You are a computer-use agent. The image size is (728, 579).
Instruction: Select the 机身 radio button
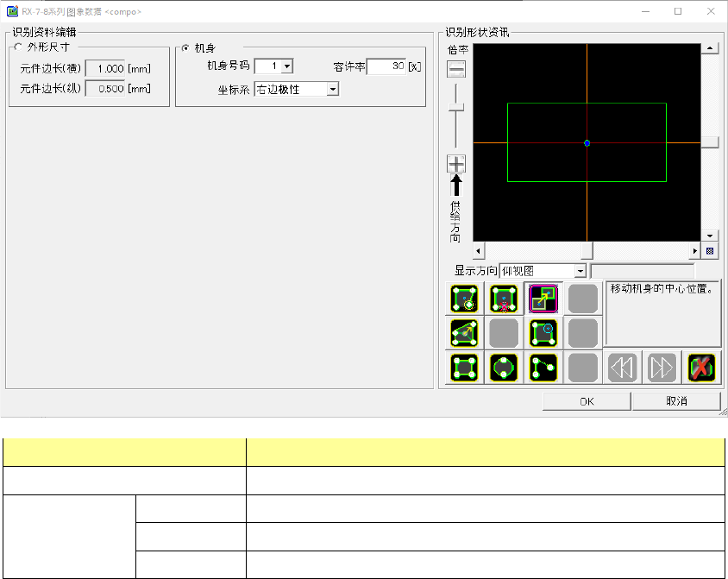coord(185,48)
